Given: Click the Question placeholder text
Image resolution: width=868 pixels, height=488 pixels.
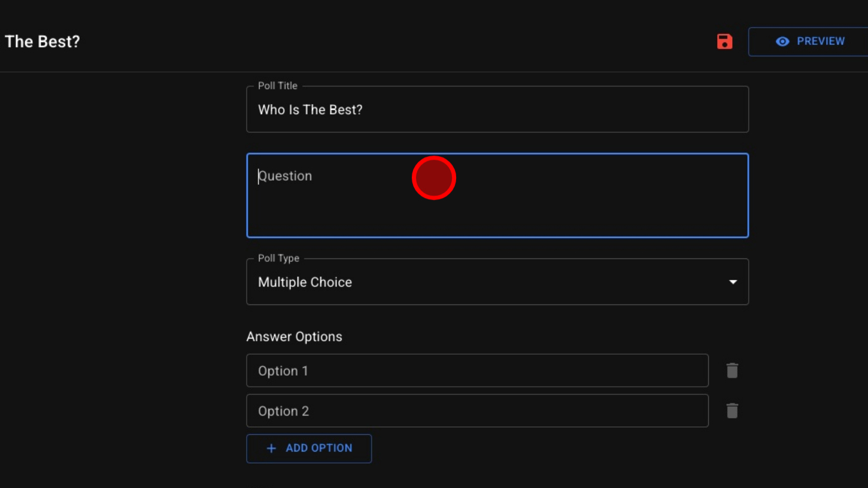Looking at the screenshot, I should pyautogui.click(x=286, y=176).
